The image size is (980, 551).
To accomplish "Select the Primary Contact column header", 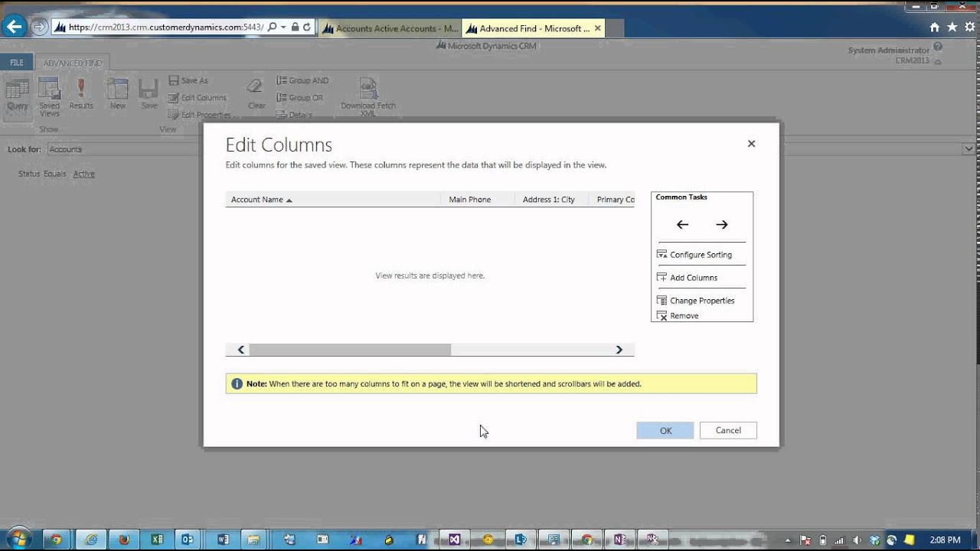I will point(612,200).
